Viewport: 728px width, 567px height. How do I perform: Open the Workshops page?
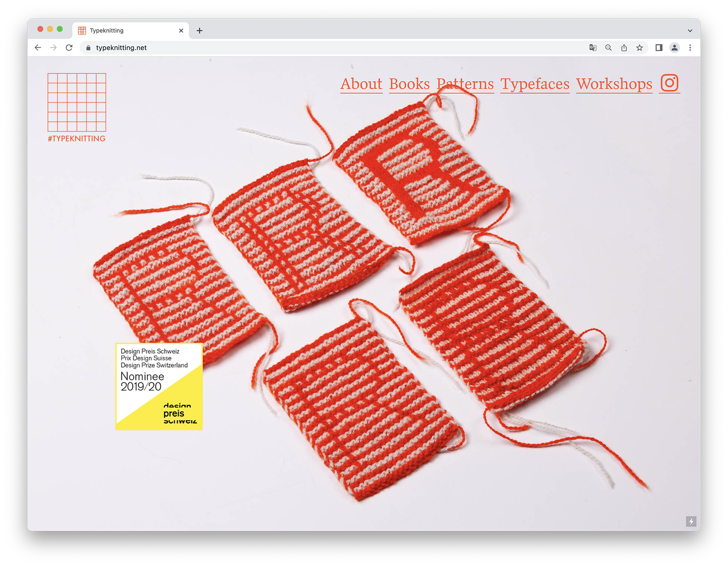tap(614, 84)
